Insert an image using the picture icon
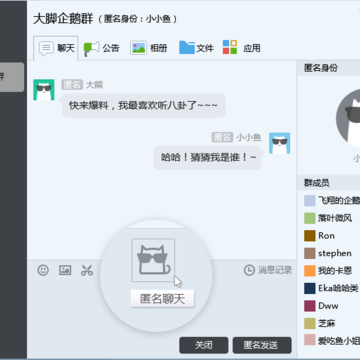This screenshot has height=360, width=360. tap(65, 270)
